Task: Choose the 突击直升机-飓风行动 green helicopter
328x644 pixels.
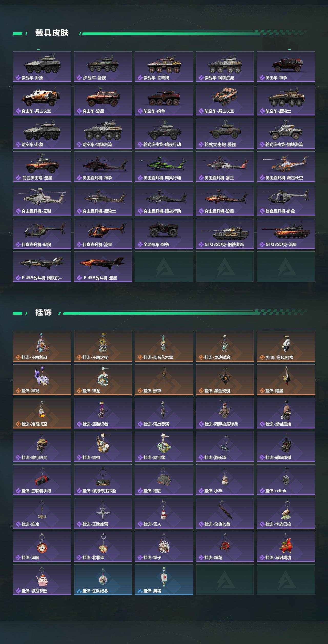Action: (164, 167)
